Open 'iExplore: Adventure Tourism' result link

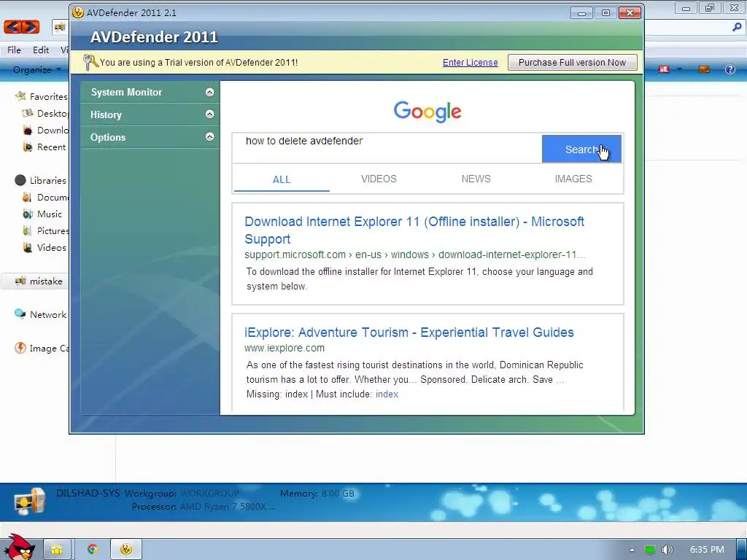pyautogui.click(x=409, y=332)
